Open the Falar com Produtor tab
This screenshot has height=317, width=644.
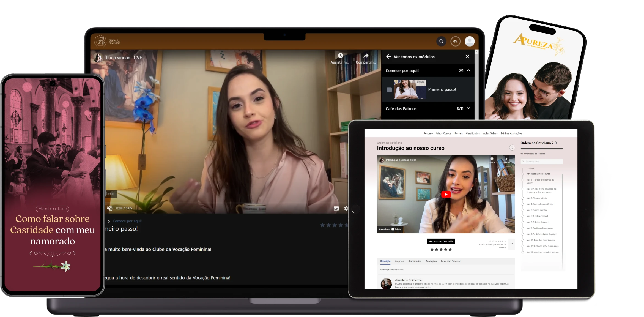coord(451,261)
